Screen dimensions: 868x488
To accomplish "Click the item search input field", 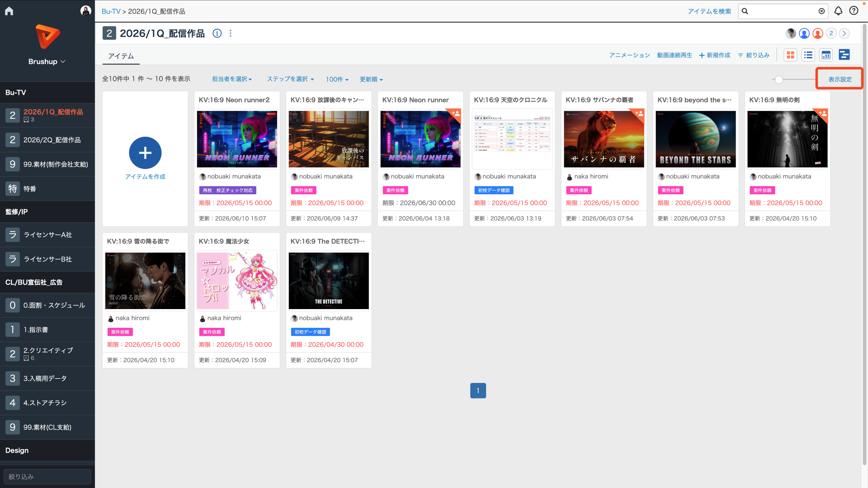I will (x=783, y=12).
